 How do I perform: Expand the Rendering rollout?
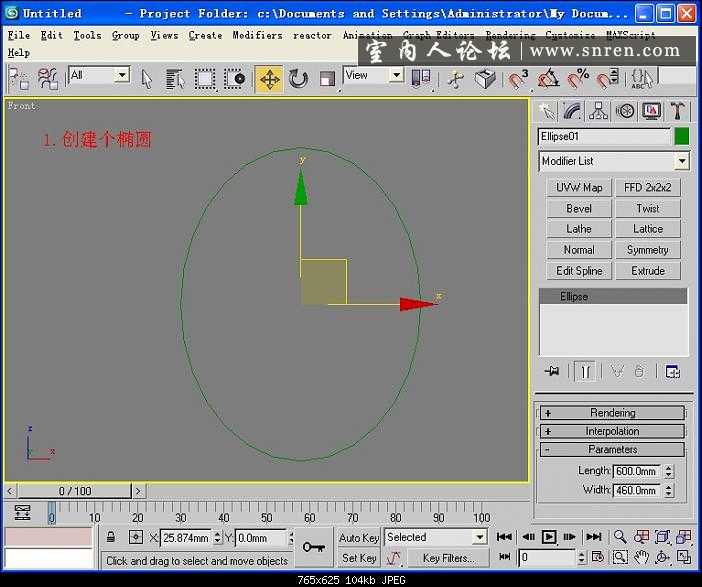pos(612,413)
